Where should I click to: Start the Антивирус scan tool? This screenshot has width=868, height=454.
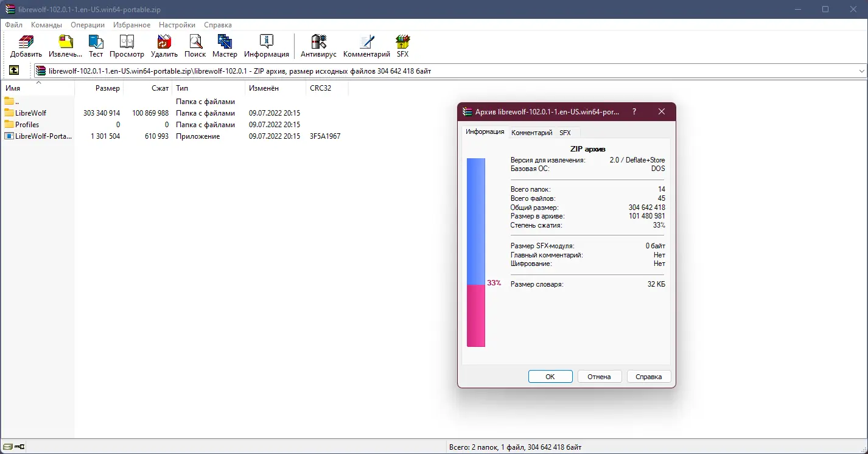click(318, 41)
